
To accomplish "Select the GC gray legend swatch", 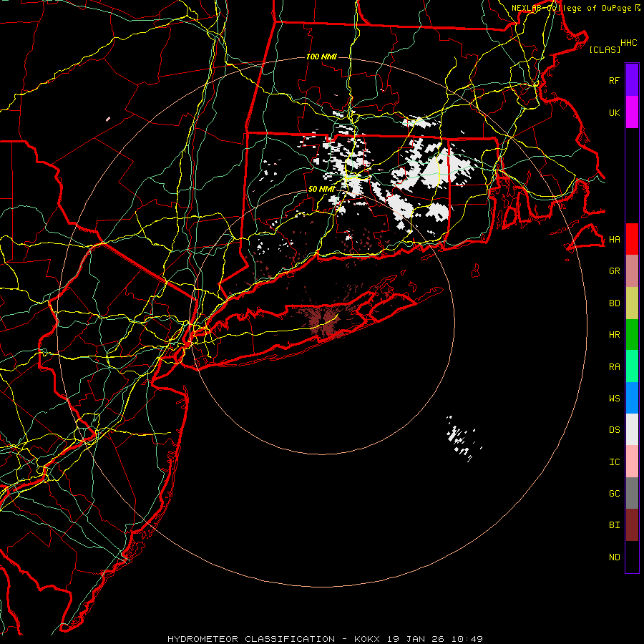I will 632,493.
